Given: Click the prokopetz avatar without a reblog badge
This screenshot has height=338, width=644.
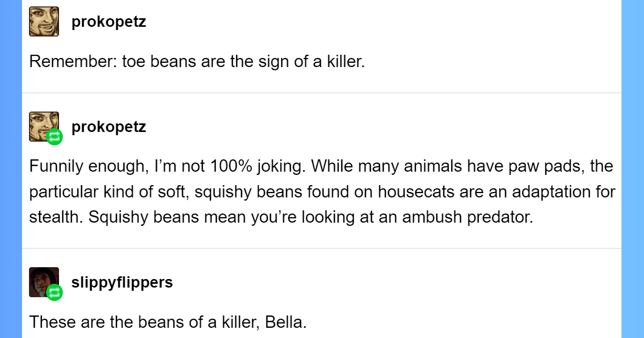Looking at the screenshot, I should point(44,21).
